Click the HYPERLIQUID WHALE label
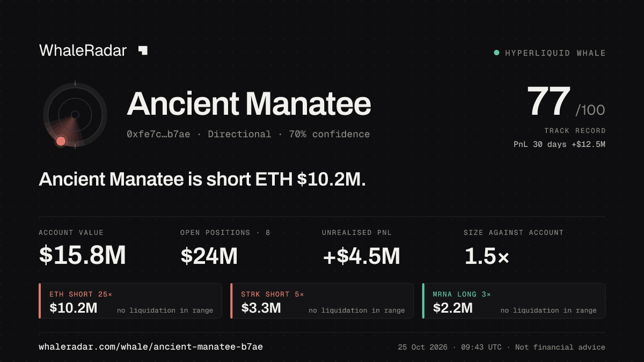Viewport: 644px width, 362px height. pyautogui.click(x=555, y=53)
